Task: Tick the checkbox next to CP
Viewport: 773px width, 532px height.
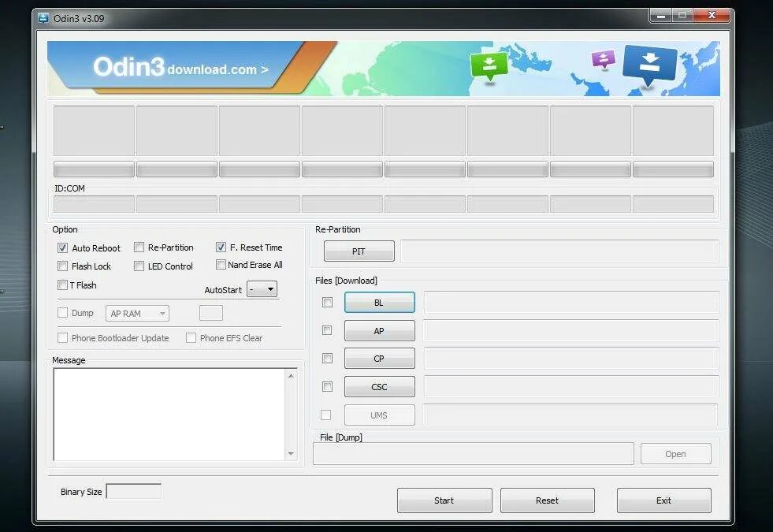Action: [x=327, y=359]
